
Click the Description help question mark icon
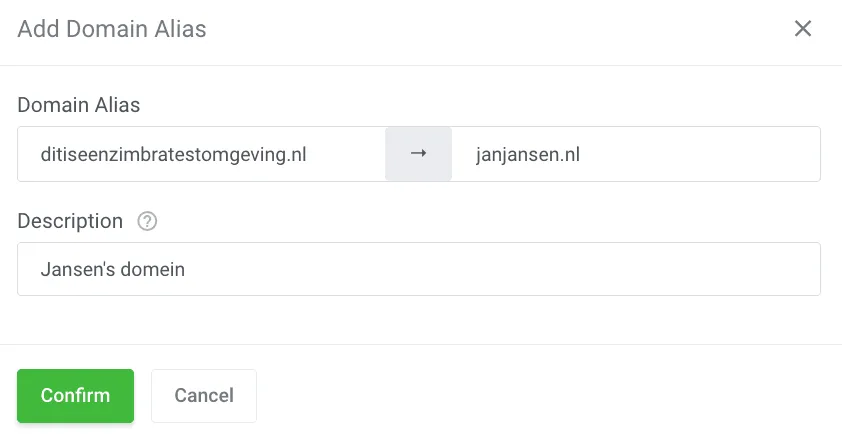coord(147,222)
